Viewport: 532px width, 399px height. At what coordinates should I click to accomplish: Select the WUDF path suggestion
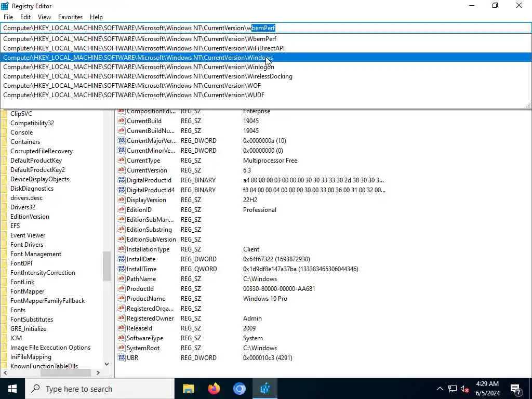[266, 95]
